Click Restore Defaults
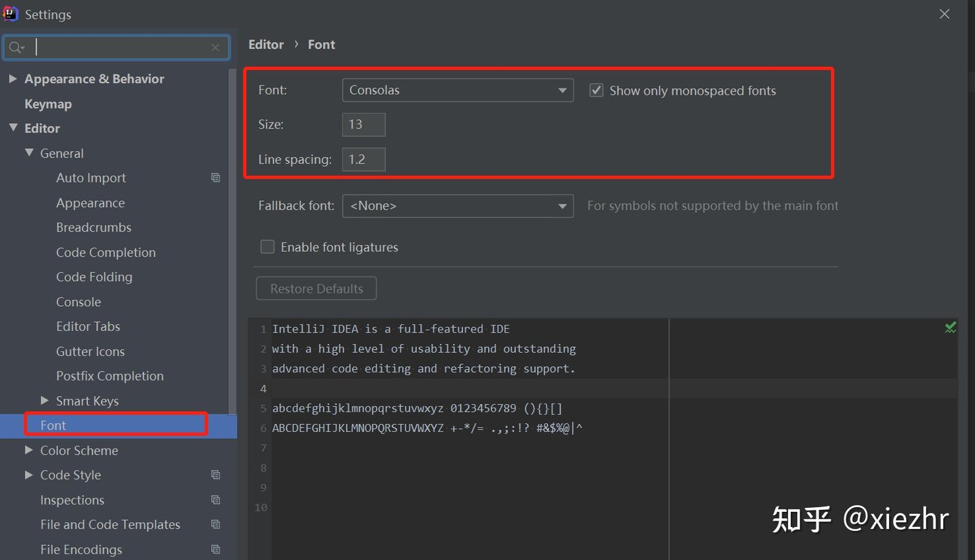 [316, 288]
